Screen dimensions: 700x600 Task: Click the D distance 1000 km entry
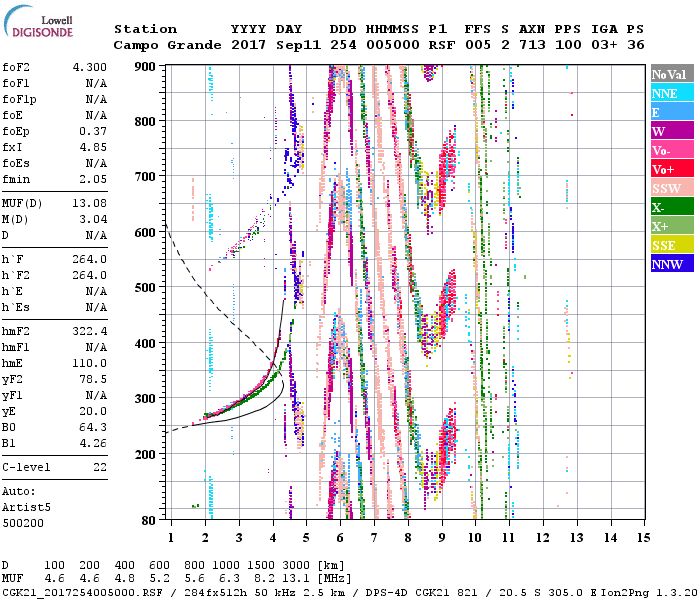click(226, 565)
